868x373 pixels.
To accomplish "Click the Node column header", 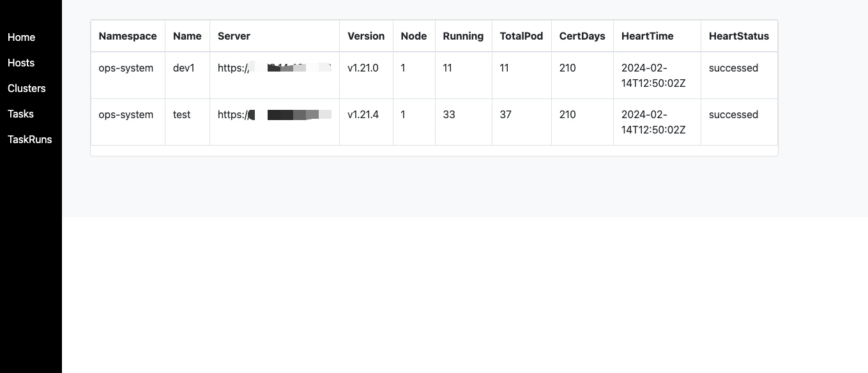I will click(413, 36).
